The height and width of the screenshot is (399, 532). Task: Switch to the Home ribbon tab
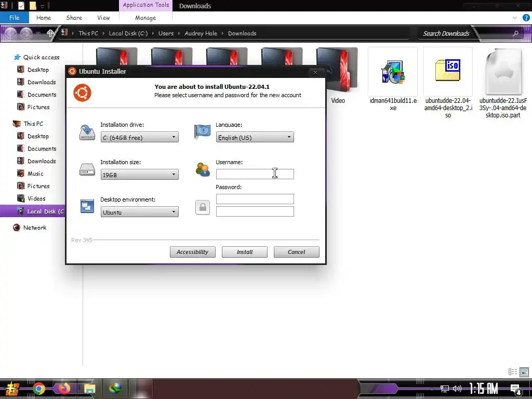coord(44,18)
